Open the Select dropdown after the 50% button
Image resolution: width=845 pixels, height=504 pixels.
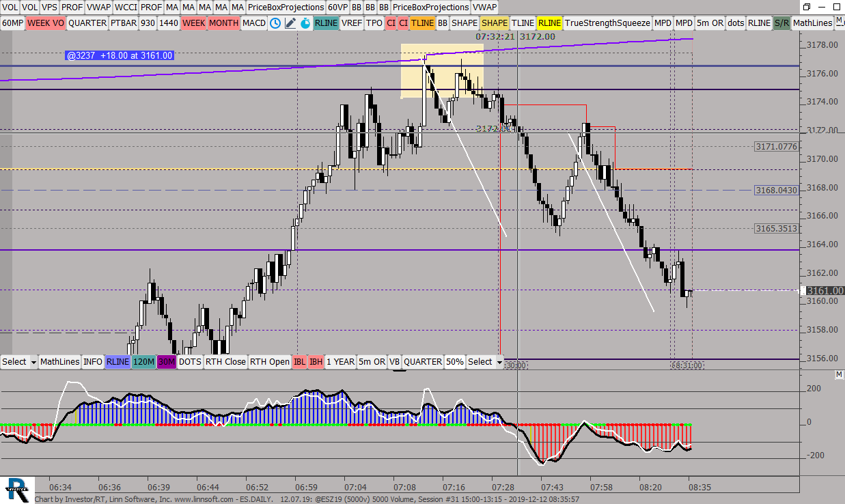pyautogui.click(x=484, y=361)
